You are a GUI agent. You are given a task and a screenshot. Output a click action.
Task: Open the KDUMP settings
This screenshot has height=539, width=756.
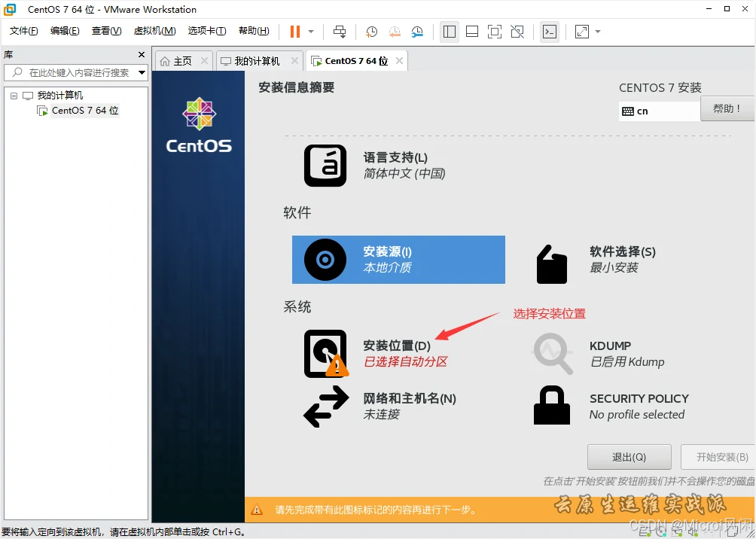click(599, 353)
